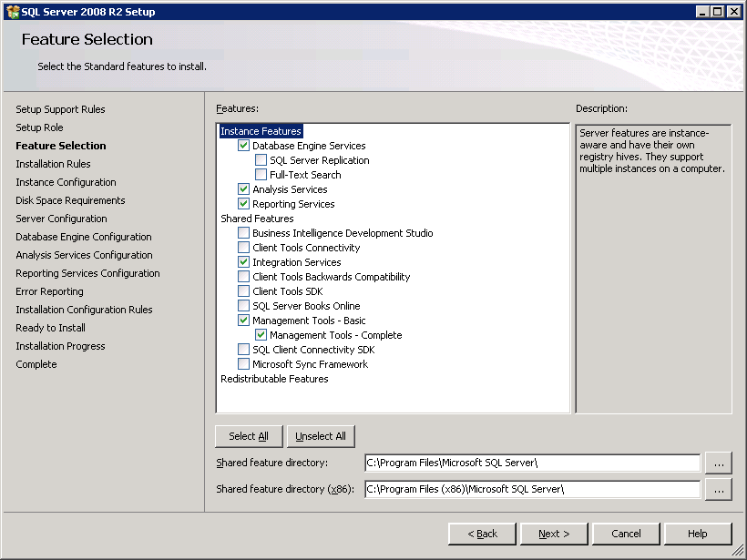Image resolution: width=747 pixels, height=560 pixels.
Task: Click the x86 shared feature directory field
Action: tap(533, 489)
